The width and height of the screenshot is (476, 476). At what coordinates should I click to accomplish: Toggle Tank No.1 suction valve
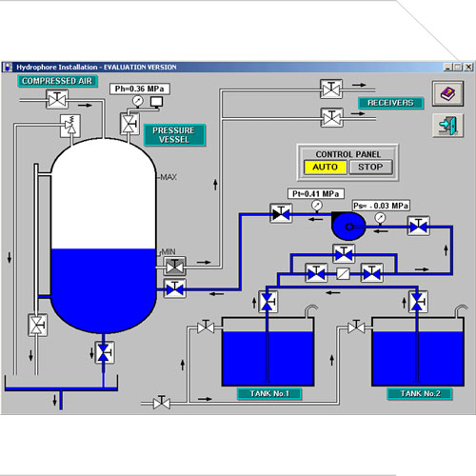268,302
